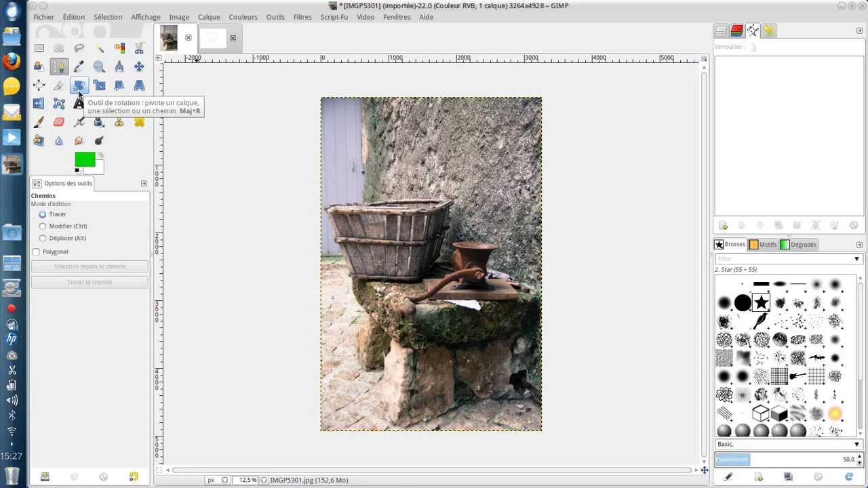Choose the Modifier (Ctrl) edit mode

[x=43, y=226]
